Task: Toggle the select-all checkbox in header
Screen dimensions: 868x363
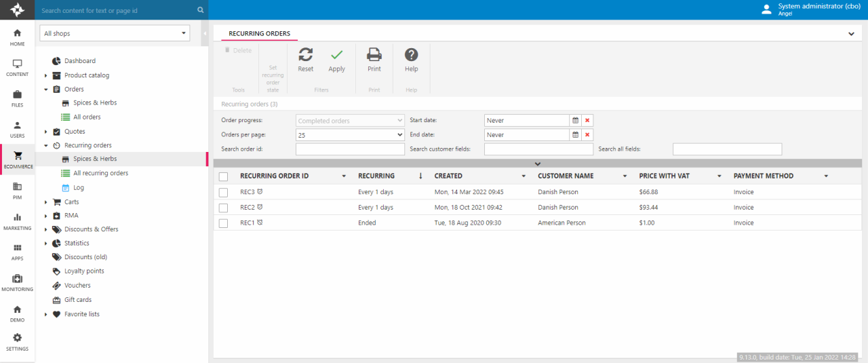Action: 224,176
